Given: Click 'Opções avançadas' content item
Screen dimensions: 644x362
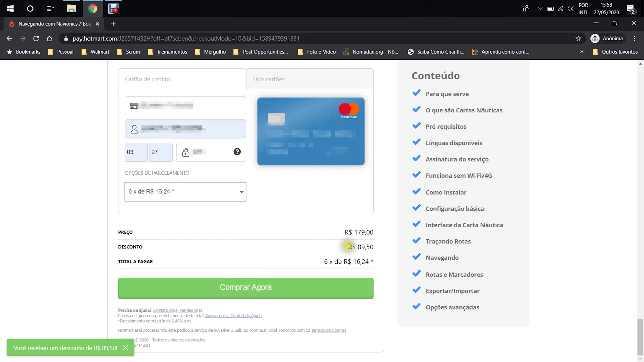Looking at the screenshot, I should pos(452,307).
